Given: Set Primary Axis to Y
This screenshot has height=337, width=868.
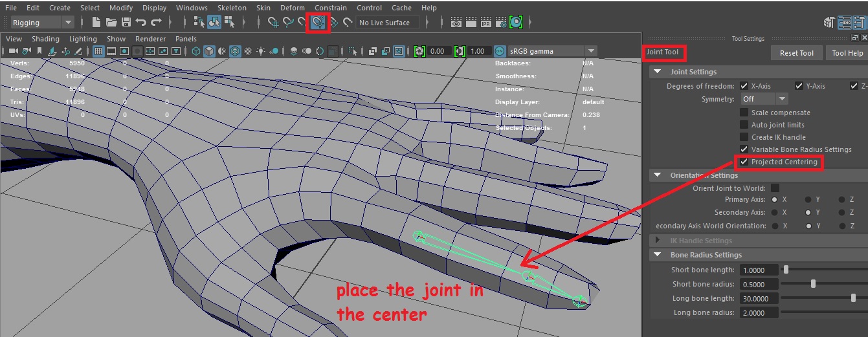Looking at the screenshot, I should pos(808,200).
